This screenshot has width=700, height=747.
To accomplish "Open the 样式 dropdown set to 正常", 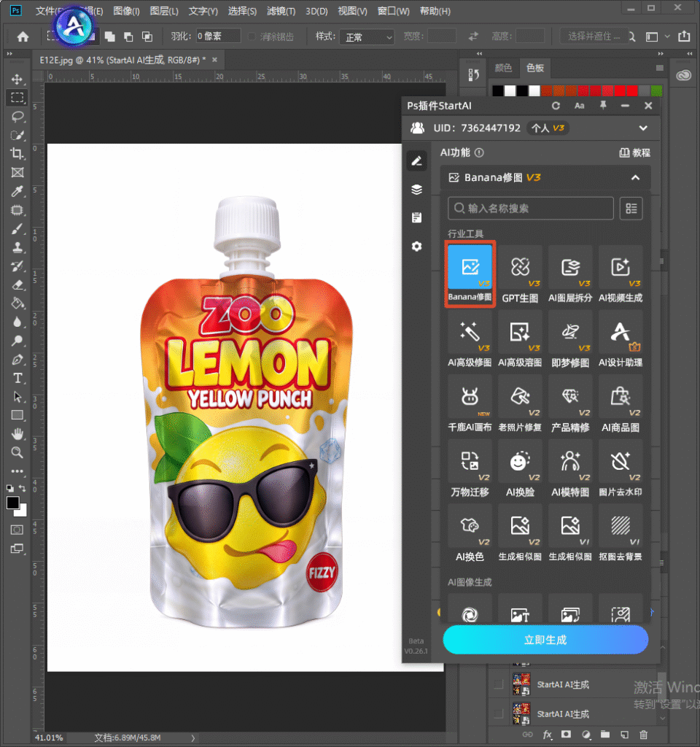I will click(x=367, y=36).
